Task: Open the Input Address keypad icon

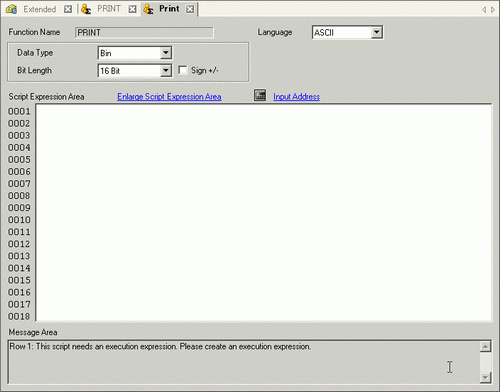Action: click(260, 95)
